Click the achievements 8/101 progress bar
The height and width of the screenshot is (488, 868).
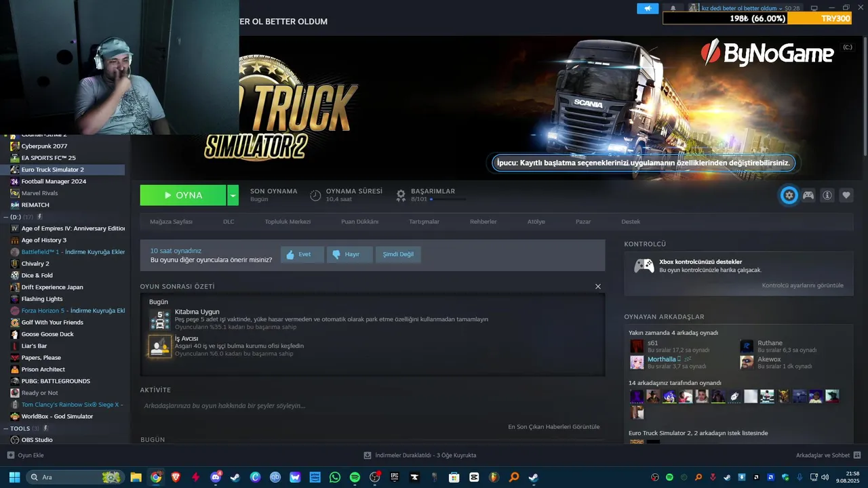coord(448,199)
